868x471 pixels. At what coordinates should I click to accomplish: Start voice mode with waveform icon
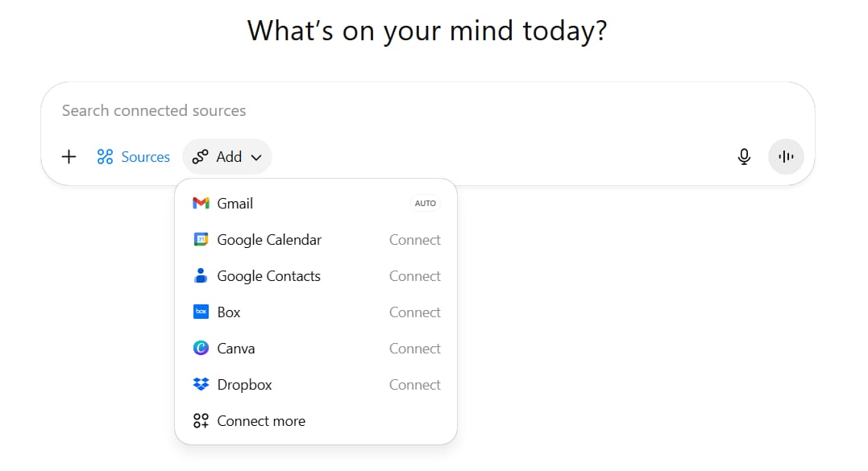click(786, 157)
